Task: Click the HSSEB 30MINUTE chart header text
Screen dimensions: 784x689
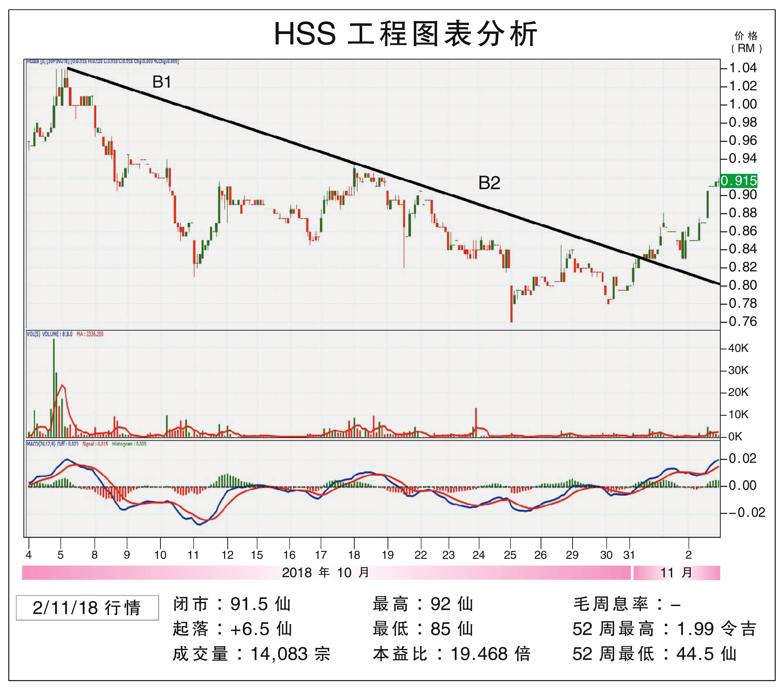Action: (102, 61)
